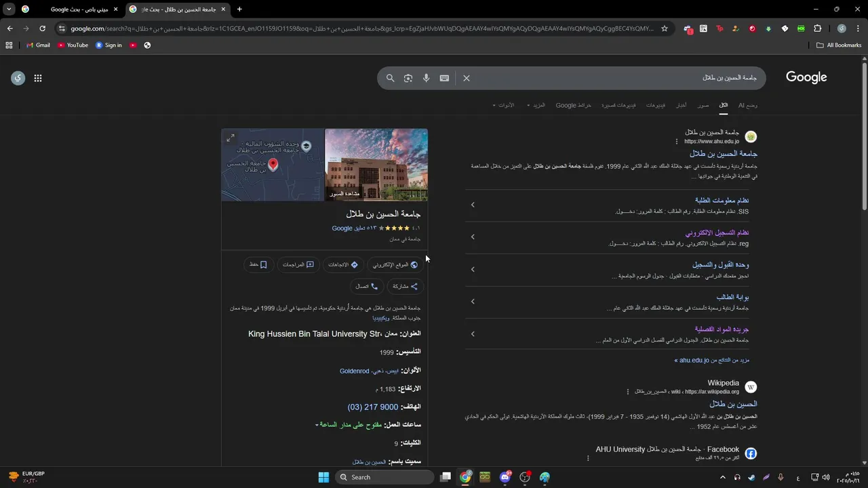
Task: Expand جريدة المواد الفصلية sitelink chevron
Action: (x=473, y=333)
